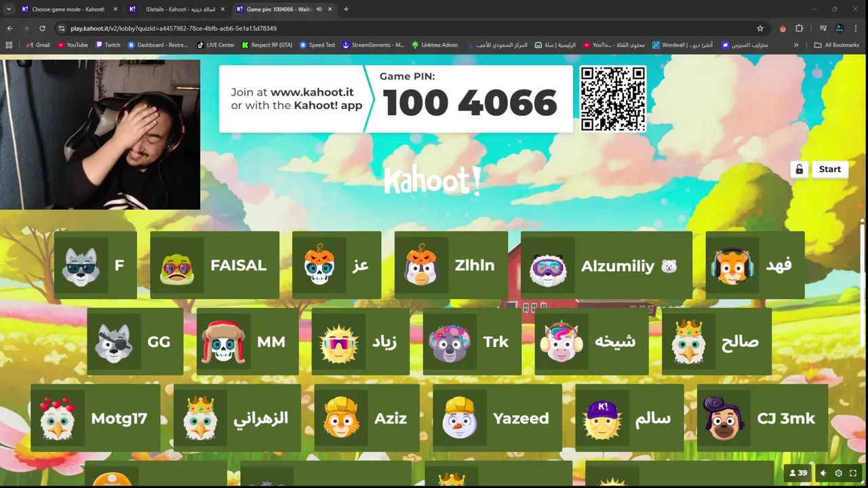Open the Respect RP (GTA) bookmark
This screenshot has height=488, width=868.
pos(267,45)
